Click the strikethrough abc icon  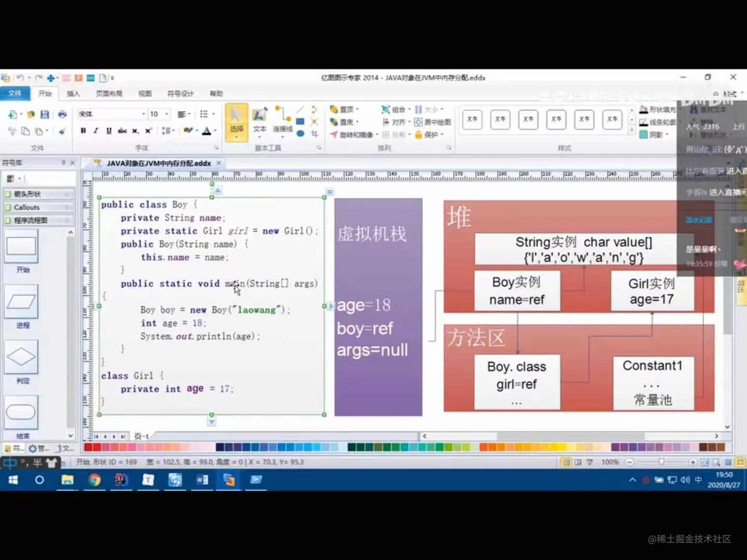[x=122, y=131]
